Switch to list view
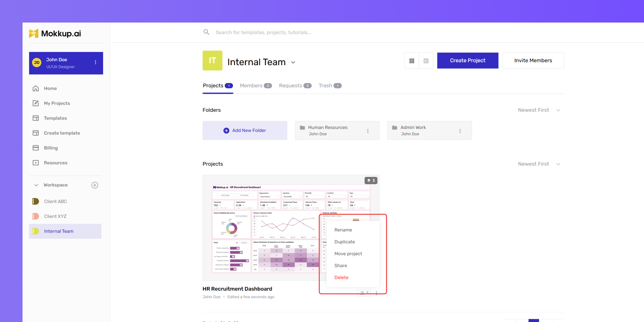 coord(426,61)
